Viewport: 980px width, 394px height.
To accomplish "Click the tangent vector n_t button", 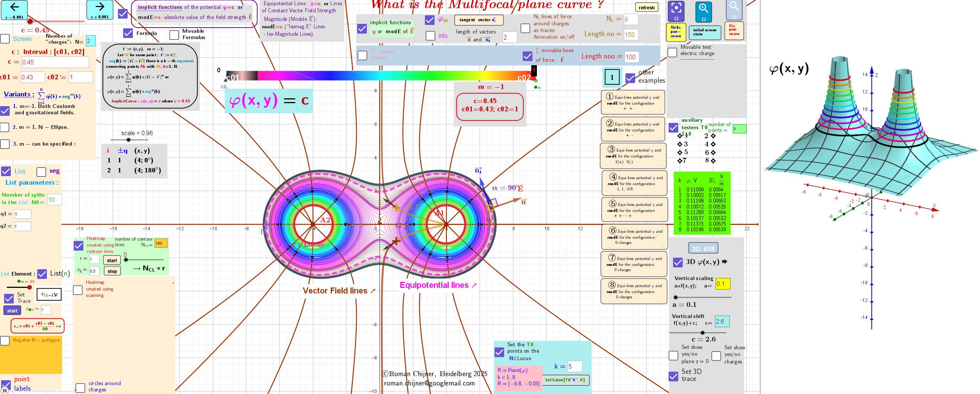I will (x=478, y=20).
